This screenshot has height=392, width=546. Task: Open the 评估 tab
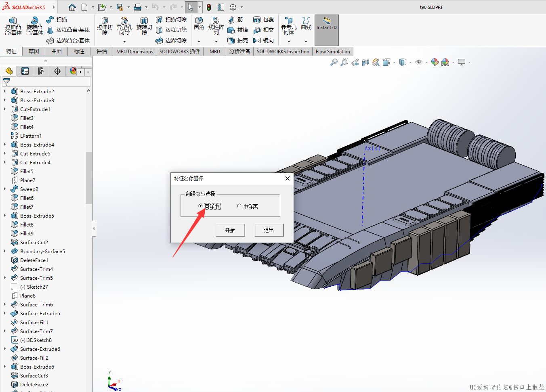pos(102,51)
